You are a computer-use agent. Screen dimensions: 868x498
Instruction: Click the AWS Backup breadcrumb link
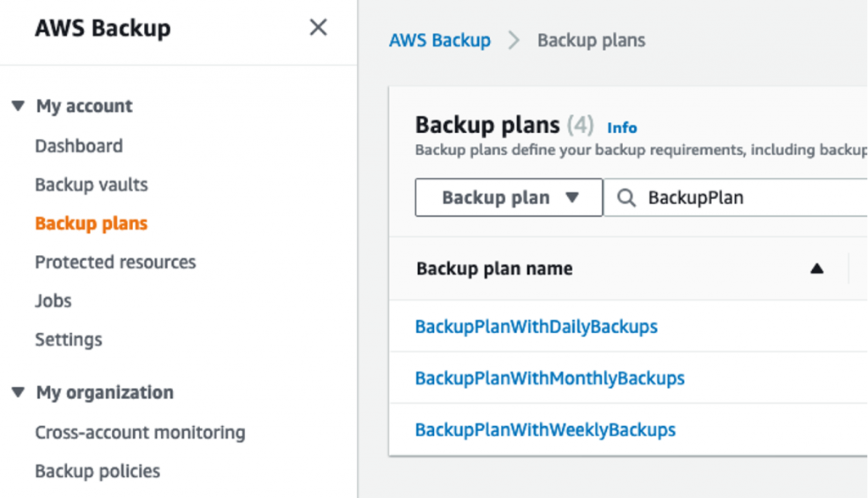440,41
